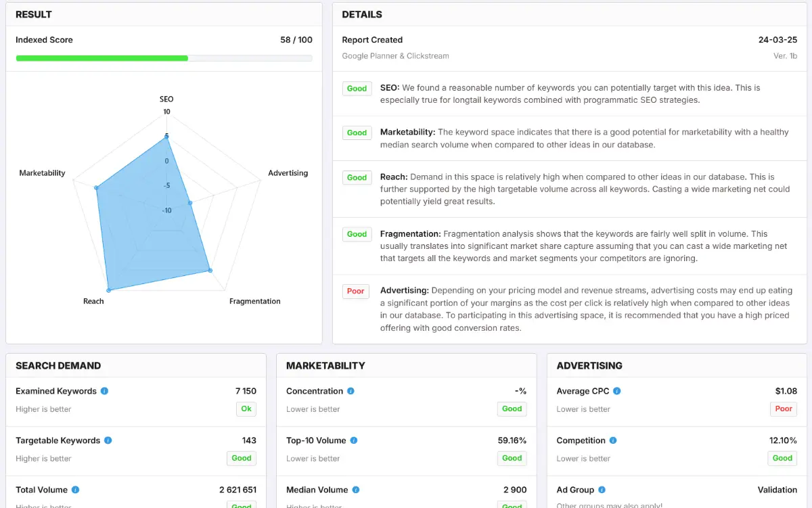Click the Good badge next to SEO details
Screen dimensions: 812x508
point(357,88)
